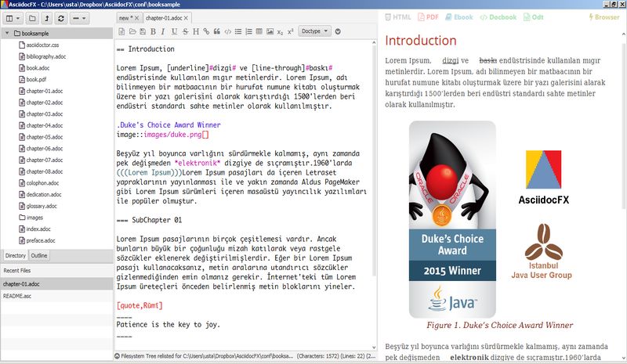Click the open folder button in sidebar
The width and height of the screenshot is (627, 364).
[32, 18]
